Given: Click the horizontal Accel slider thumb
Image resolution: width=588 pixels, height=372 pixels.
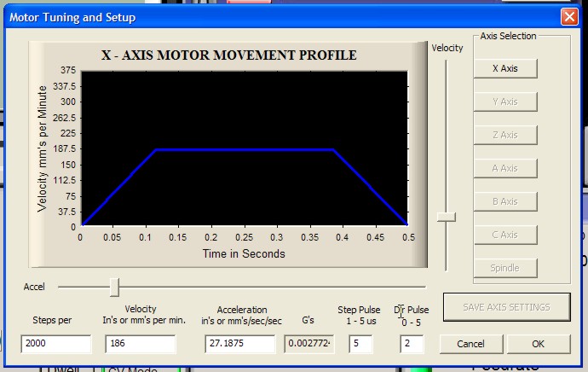Looking at the screenshot, I should click(114, 287).
